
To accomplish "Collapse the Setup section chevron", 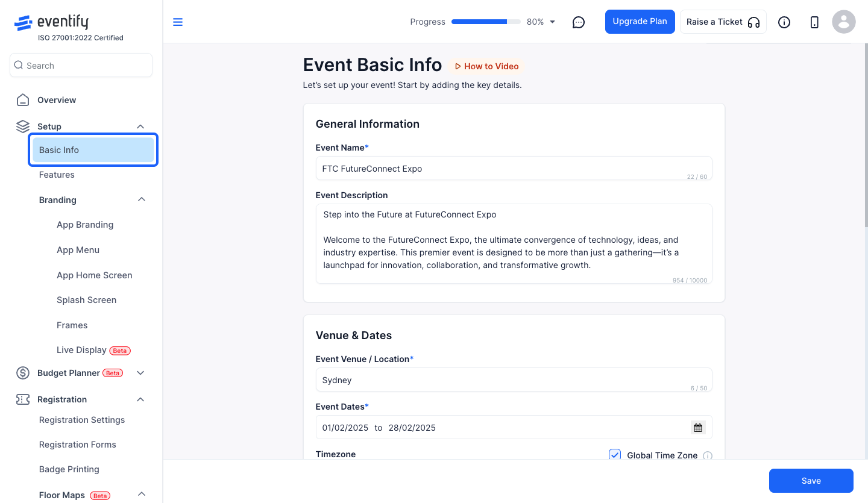I will [x=140, y=127].
